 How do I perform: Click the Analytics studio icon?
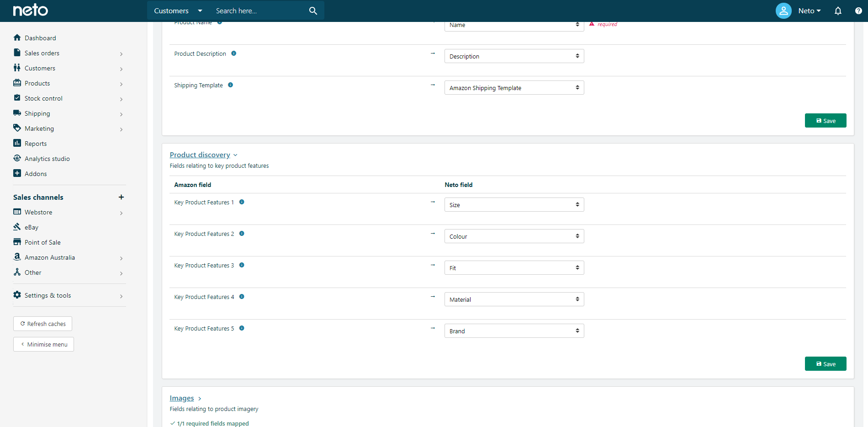[17, 158]
